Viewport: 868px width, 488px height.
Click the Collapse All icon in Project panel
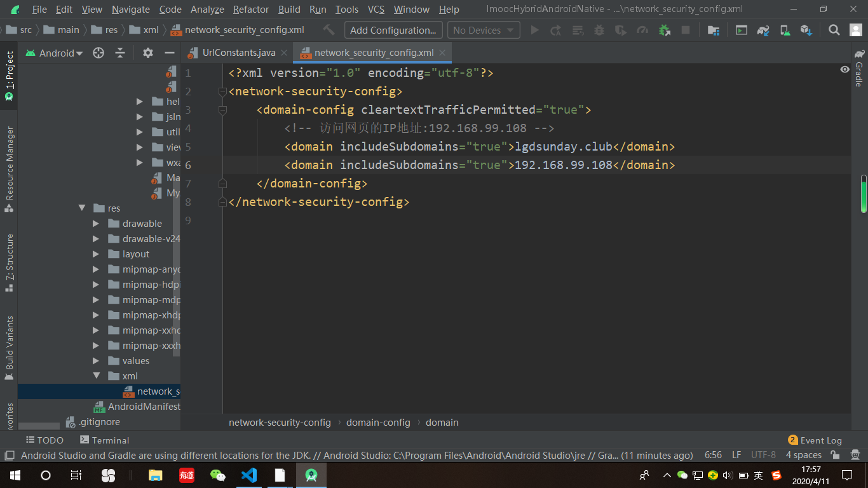(120, 53)
